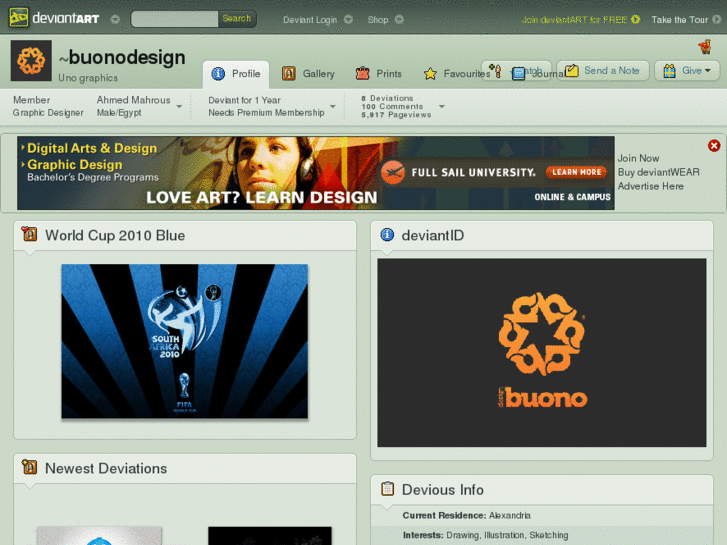Image resolution: width=727 pixels, height=545 pixels.
Task: Click 'Needs Premium Membership' text
Action: 266,113
